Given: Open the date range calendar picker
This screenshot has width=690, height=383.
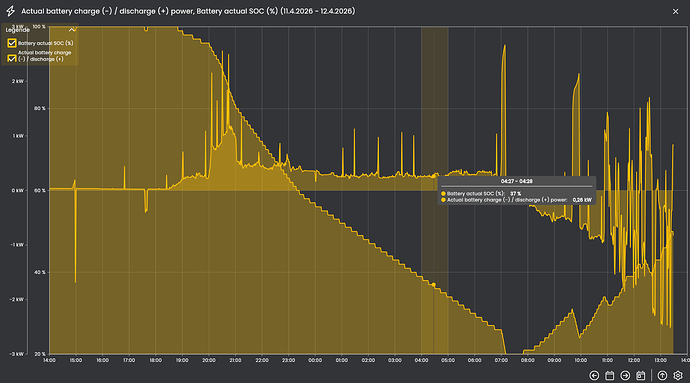Looking at the screenshot, I should pyautogui.click(x=609, y=375).
